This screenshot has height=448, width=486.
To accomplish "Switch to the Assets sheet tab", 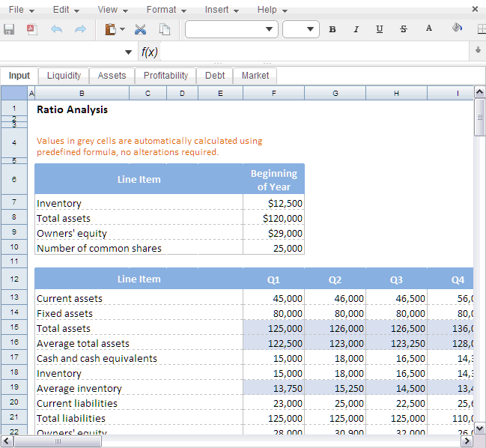I will click(x=112, y=76).
